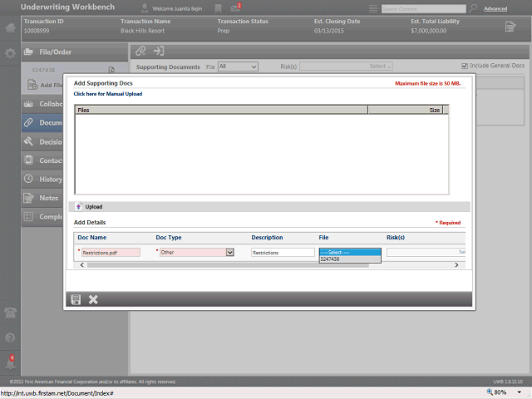Click the Doc Name column header

click(x=92, y=238)
